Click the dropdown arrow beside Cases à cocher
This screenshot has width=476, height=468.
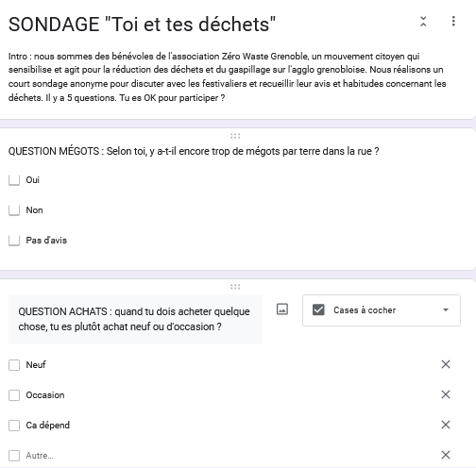coord(446,310)
